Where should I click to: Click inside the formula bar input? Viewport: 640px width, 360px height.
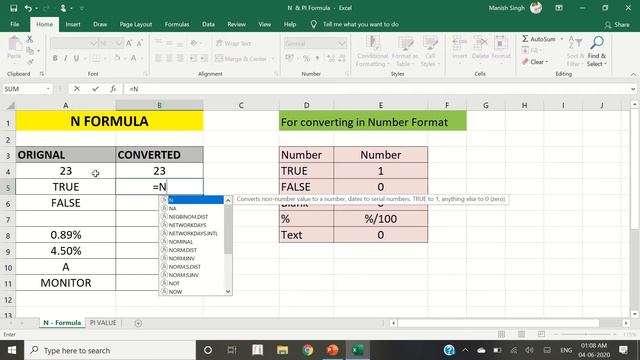pyautogui.click(x=377, y=89)
